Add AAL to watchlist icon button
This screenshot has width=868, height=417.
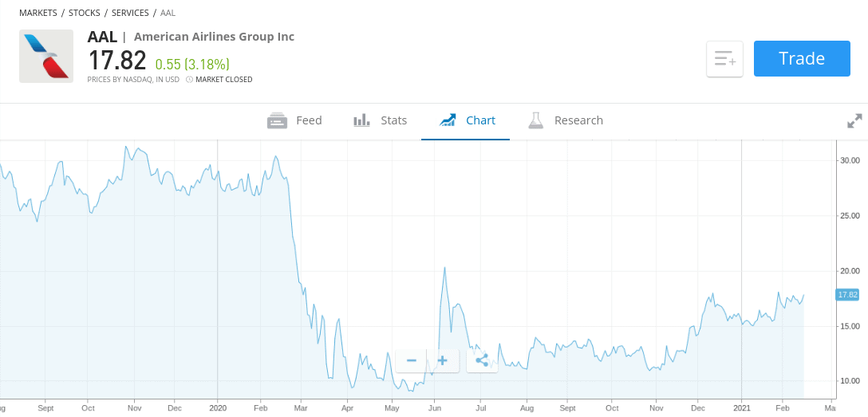pyautogui.click(x=724, y=59)
